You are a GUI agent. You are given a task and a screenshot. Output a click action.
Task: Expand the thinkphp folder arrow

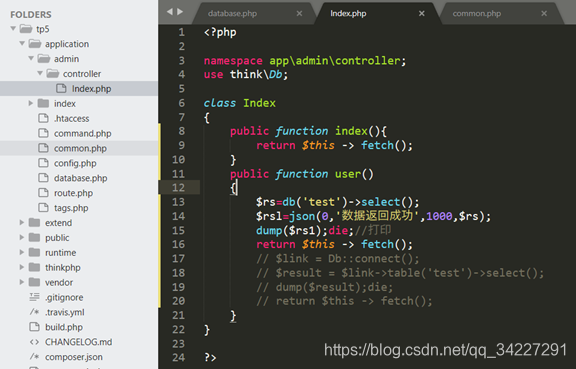coord(22,267)
